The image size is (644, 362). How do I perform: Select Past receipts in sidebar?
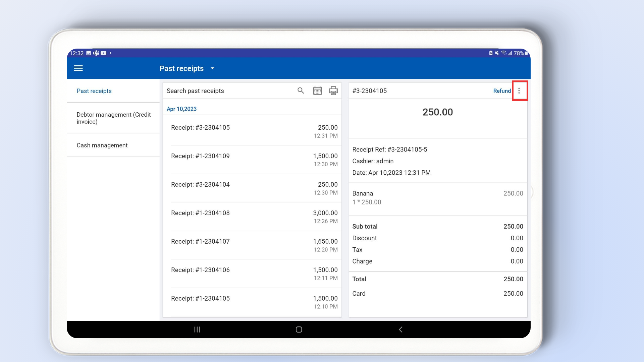tap(94, 91)
